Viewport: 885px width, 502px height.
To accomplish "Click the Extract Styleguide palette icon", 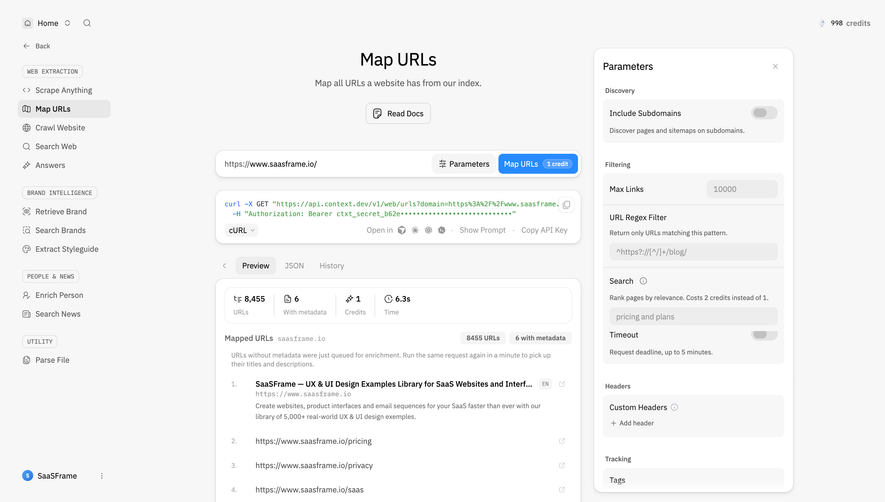I will pos(27,249).
